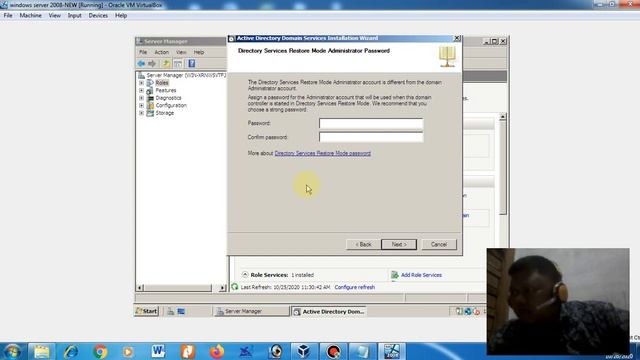Toggle the console tree pane icon
640x360 pixels.
pos(178,64)
